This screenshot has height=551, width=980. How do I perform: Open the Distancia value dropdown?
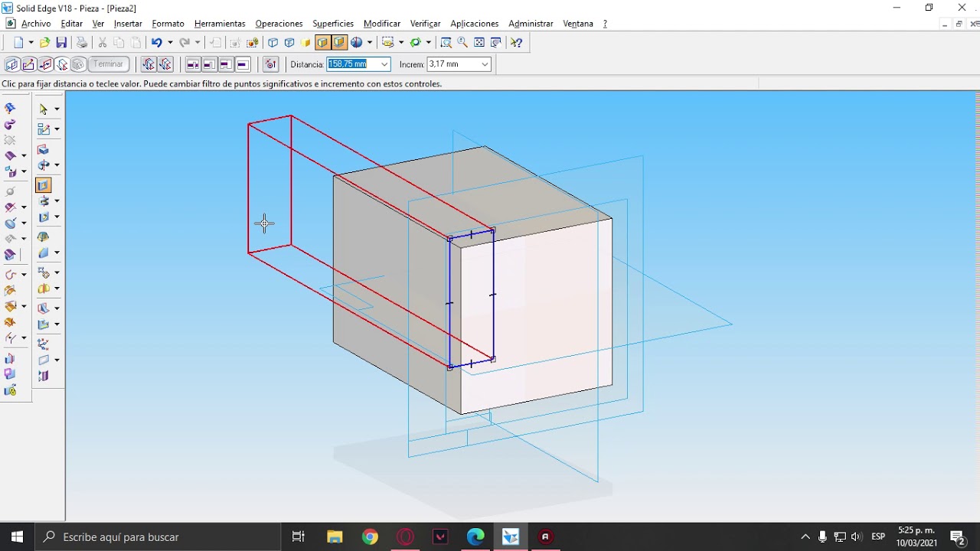pos(384,64)
